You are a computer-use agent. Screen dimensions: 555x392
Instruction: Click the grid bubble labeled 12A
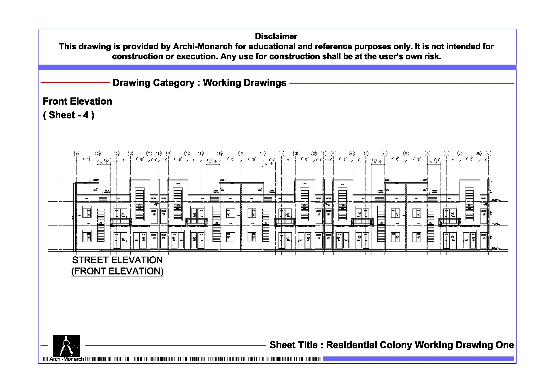(x=76, y=153)
